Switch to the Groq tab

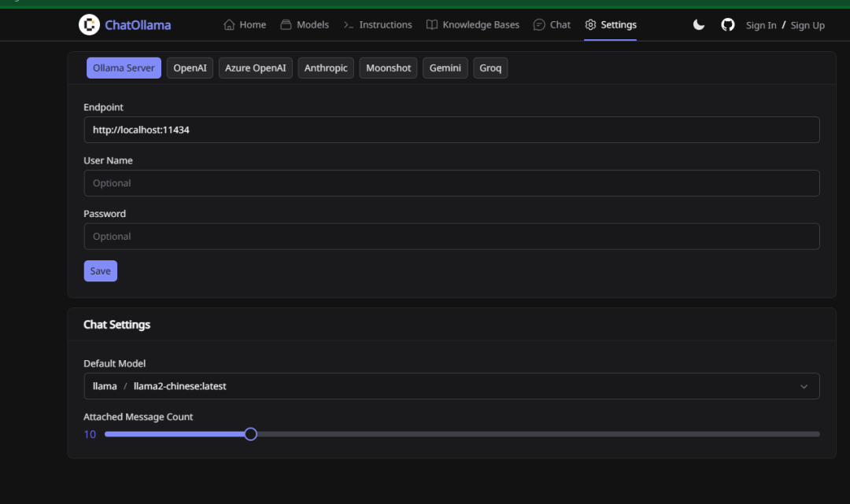490,68
